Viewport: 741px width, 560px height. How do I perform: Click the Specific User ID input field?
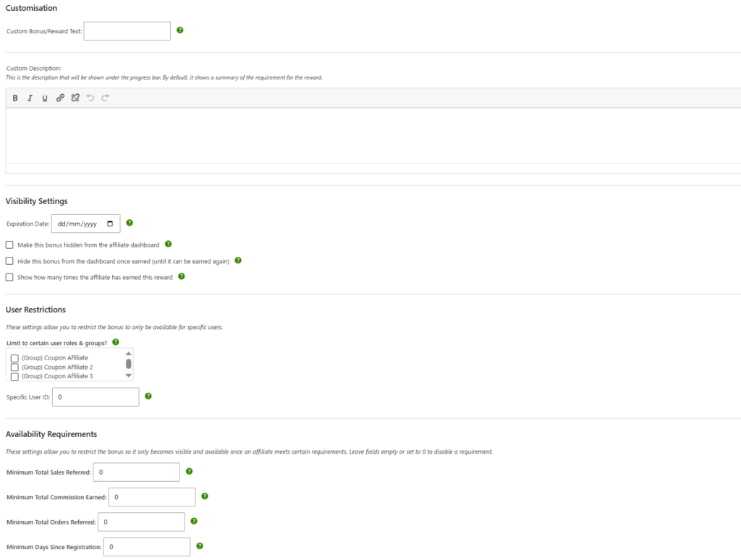(96, 397)
